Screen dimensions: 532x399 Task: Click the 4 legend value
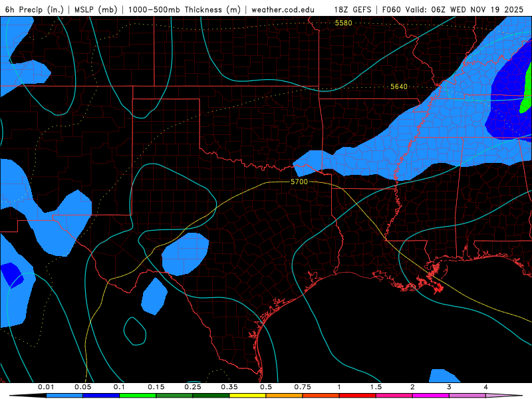486,387
